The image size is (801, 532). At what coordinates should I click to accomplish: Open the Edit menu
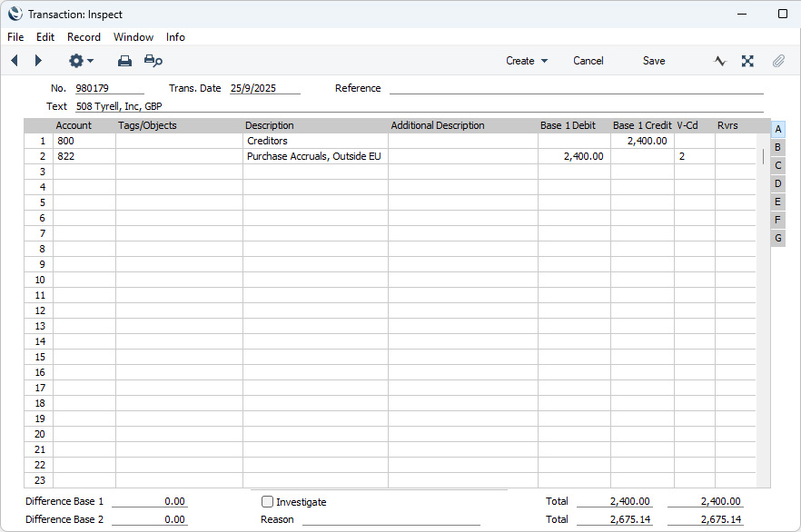tap(45, 36)
